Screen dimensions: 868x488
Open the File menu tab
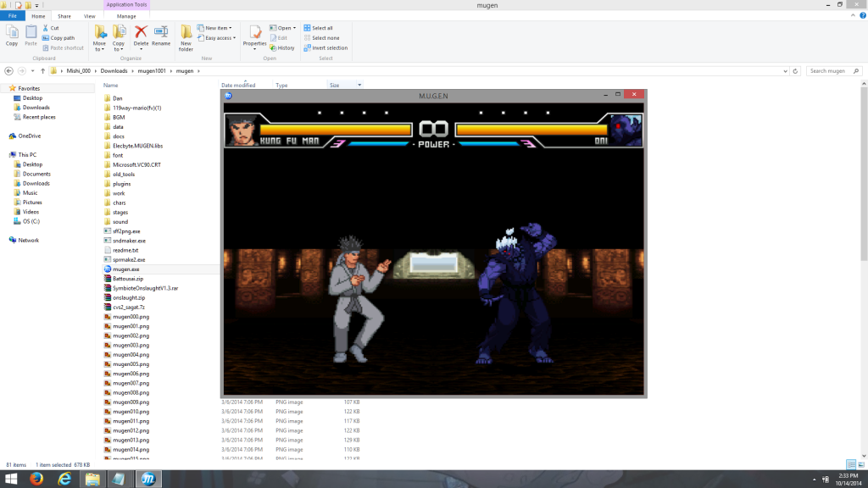pyautogui.click(x=13, y=16)
